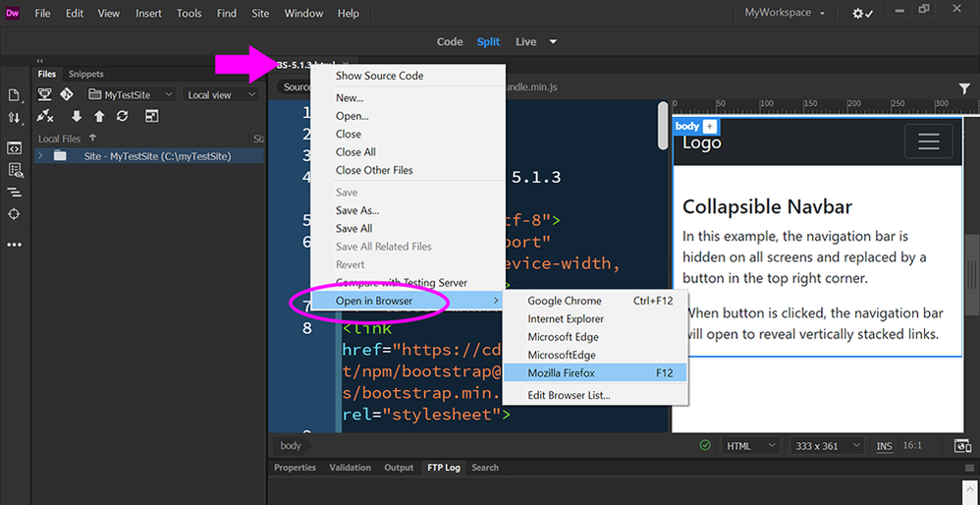Screen dimensions: 980x505
Task: Open the Insert menu
Action: (148, 13)
